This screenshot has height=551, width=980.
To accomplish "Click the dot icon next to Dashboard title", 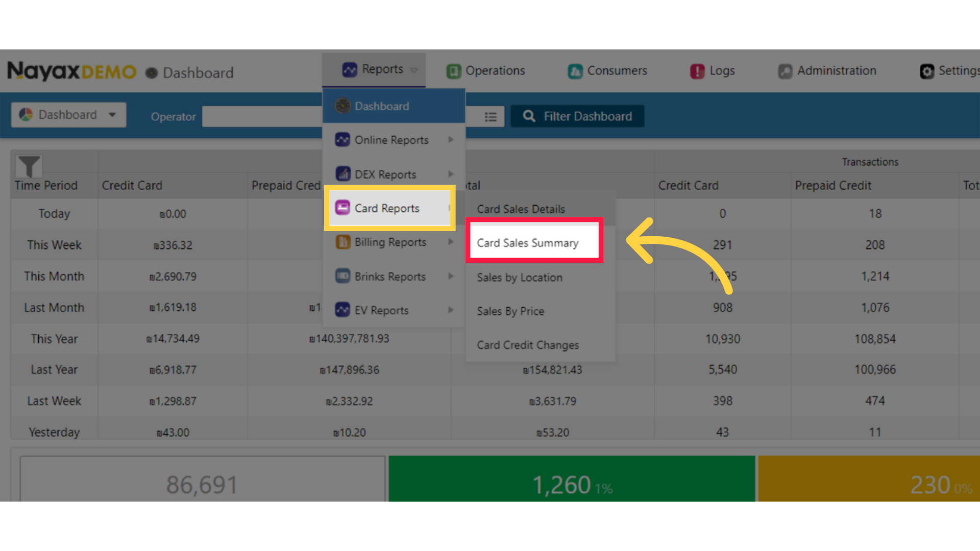I will tap(152, 73).
